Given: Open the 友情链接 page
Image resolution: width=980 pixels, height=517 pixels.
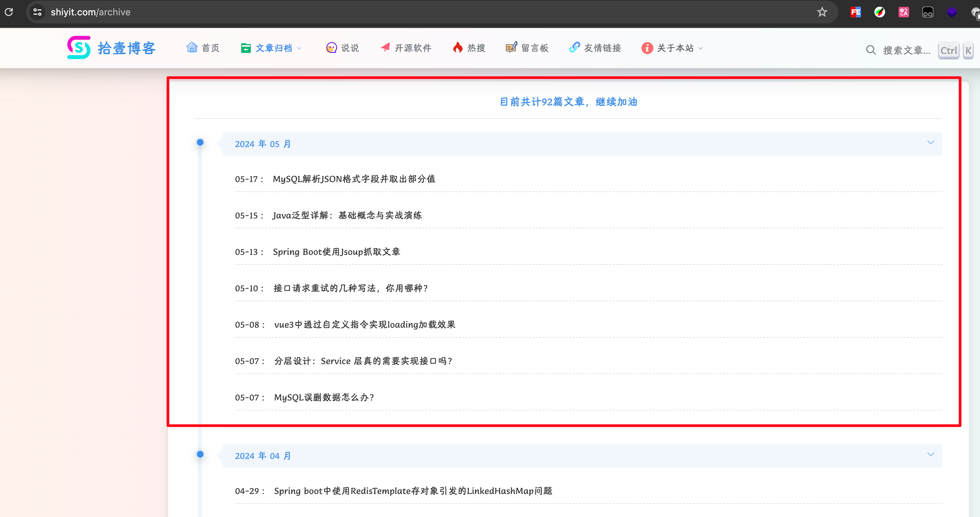Looking at the screenshot, I should pos(602,48).
